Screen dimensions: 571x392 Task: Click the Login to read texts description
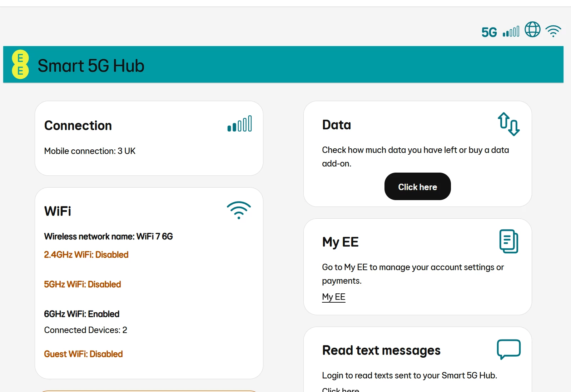[409, 376]
